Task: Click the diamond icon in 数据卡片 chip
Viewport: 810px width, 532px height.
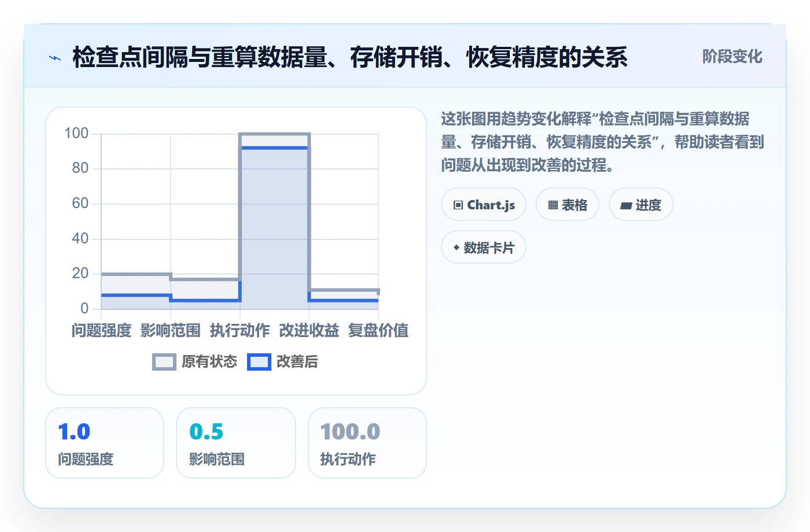Action: (456, 247)
